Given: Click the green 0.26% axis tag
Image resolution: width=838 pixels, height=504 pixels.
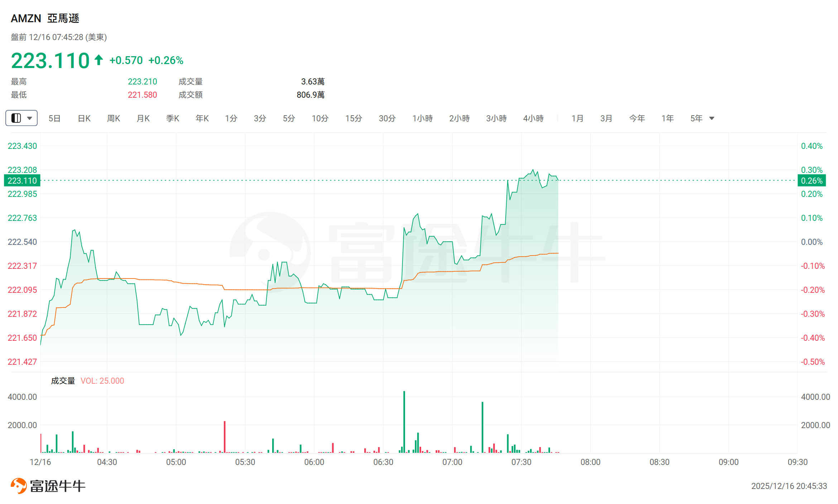Looking at the screenshot, I should [811, 181].
